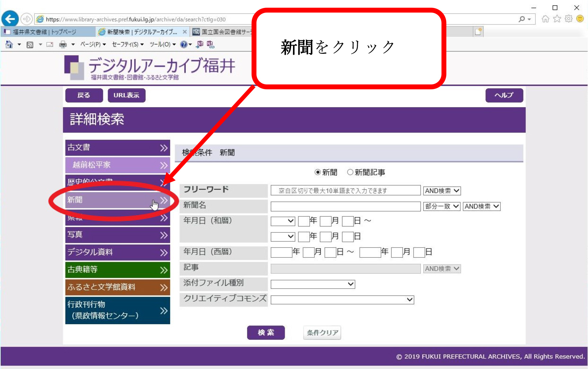The image size is (588, 369).
Task: Click the chevron on the 古典籍等 category
Action: point(164,270)
